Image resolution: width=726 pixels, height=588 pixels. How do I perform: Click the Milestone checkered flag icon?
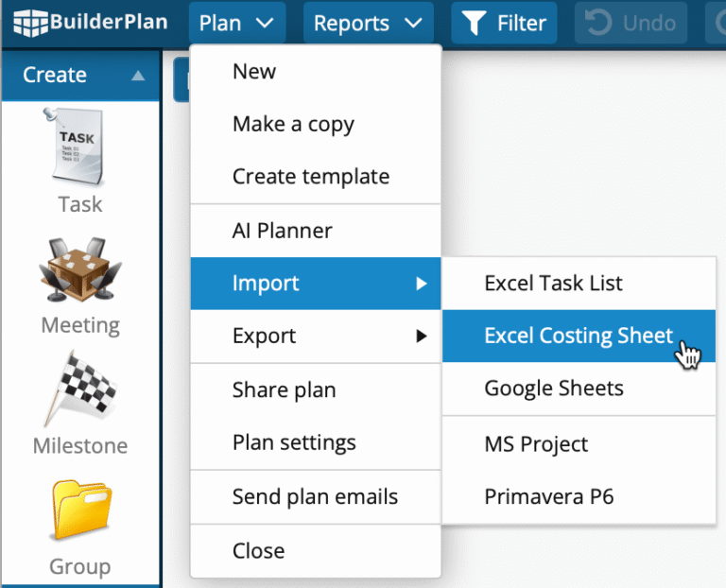pos(79,389)
